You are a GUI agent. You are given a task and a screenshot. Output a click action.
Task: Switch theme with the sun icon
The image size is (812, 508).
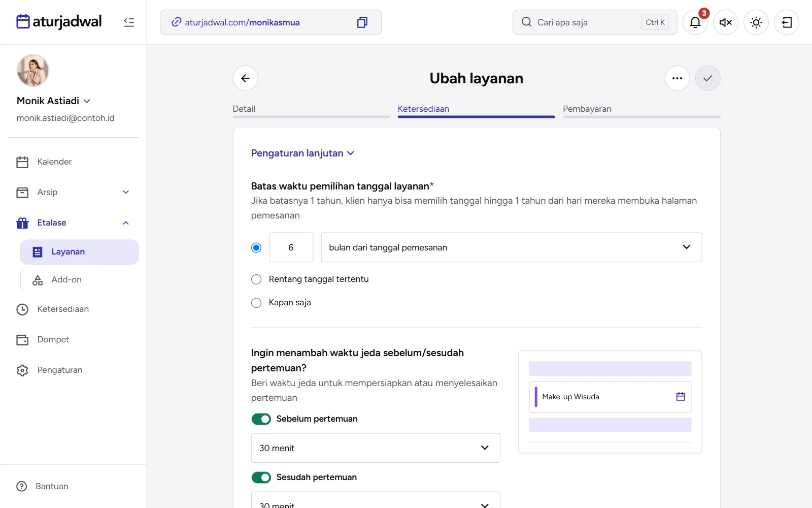pyautogui.click(x=756, y=22)
